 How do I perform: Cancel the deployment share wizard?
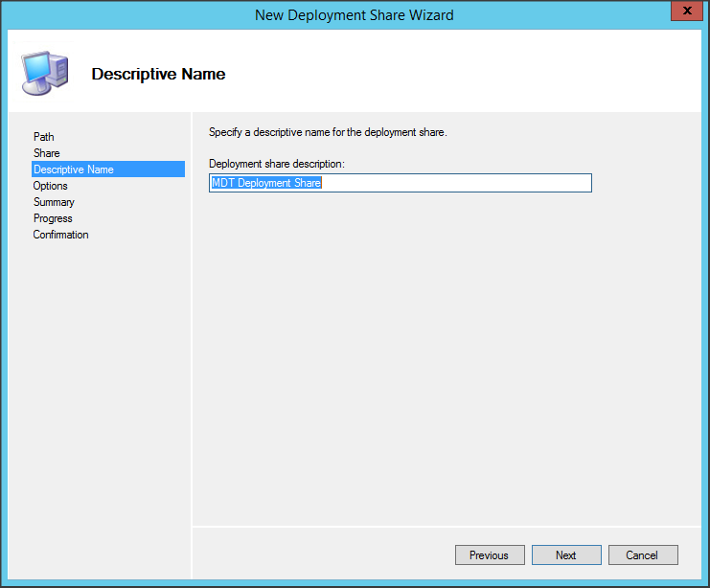tap(642, 555)
